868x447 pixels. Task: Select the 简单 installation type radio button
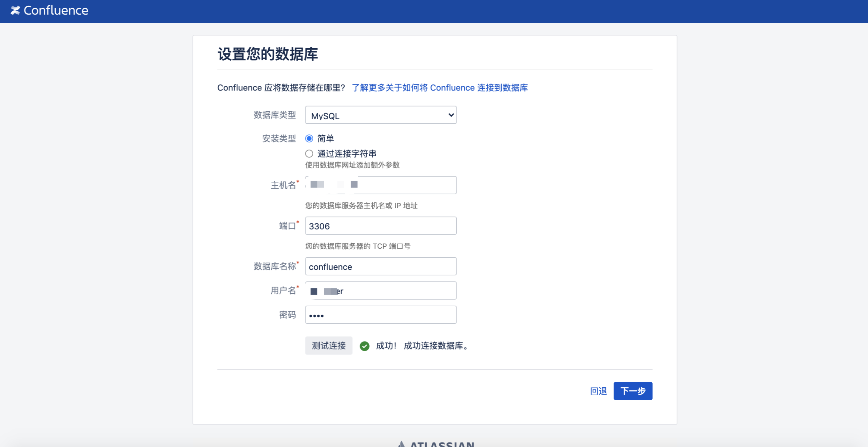pos(309,138)
